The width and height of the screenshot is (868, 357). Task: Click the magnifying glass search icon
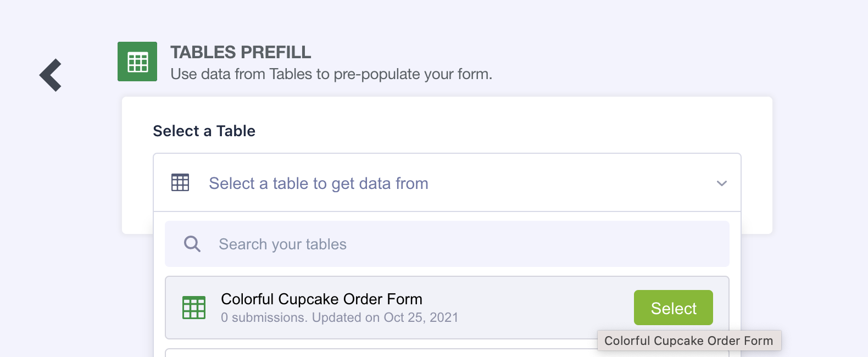pyautogui.click(x=192, y=244)
